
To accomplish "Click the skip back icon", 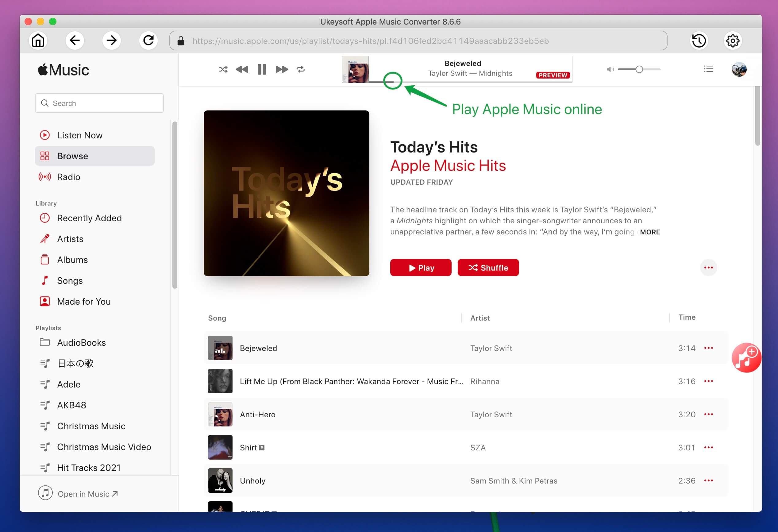I will tap(242, 69).
